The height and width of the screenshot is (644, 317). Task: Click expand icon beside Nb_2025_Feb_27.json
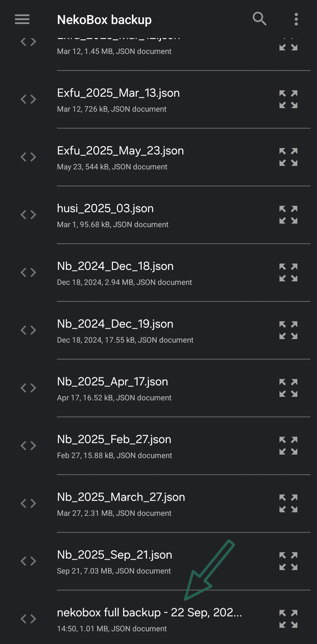pos(288,446)
